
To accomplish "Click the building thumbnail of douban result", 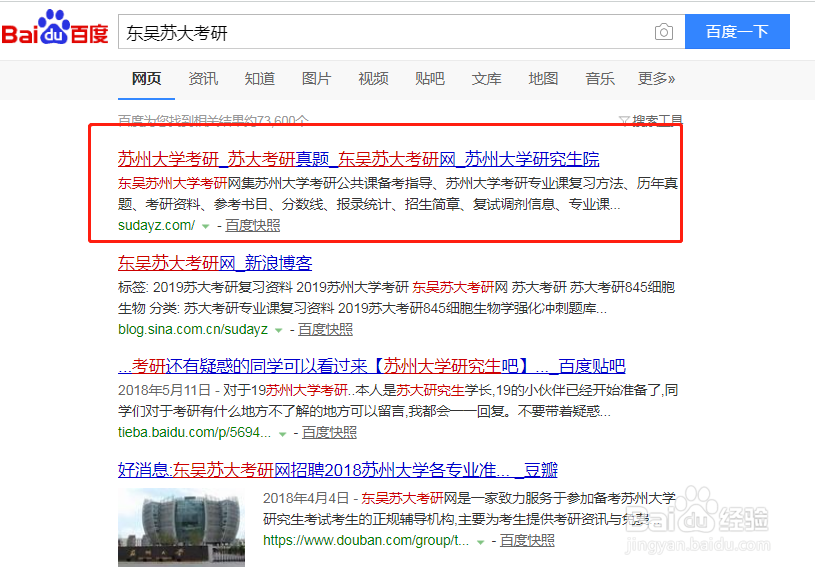I will (181, 527).
